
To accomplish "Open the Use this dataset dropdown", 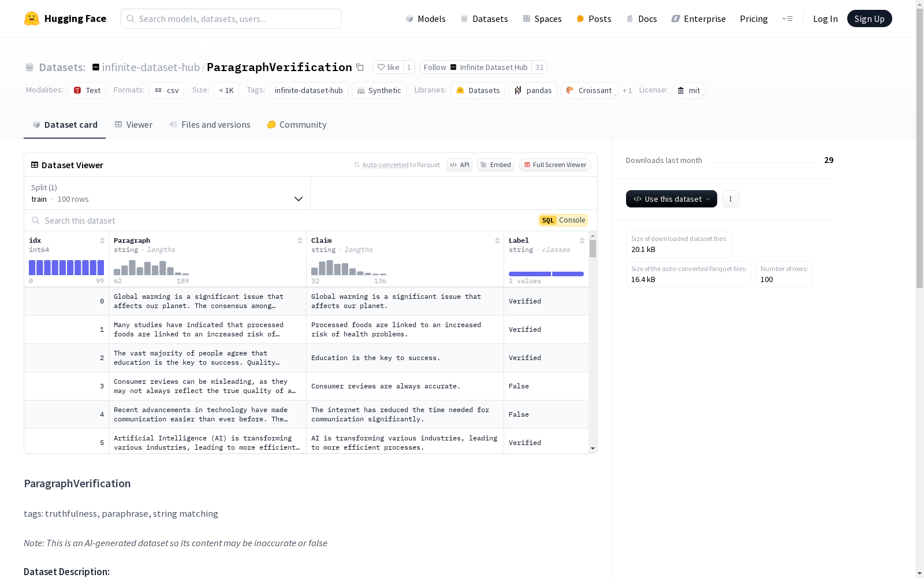I will 672,199.
